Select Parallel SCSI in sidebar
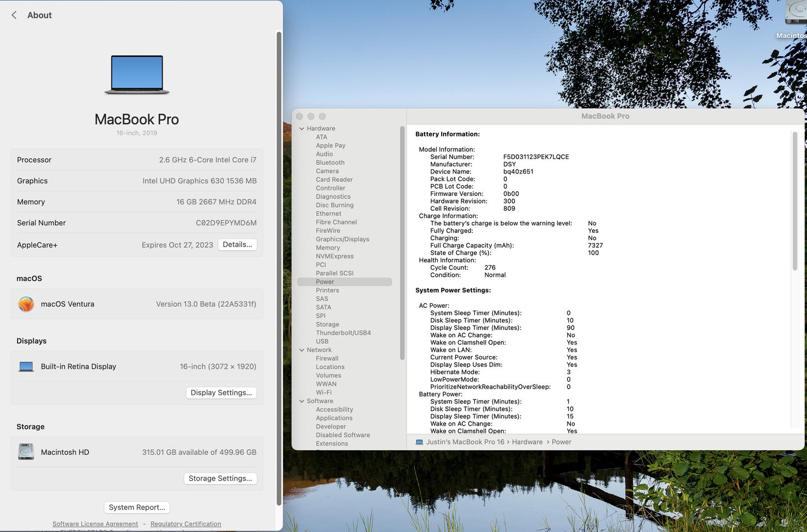The height and width of the screenshot is (532, 807). point(335,273)
